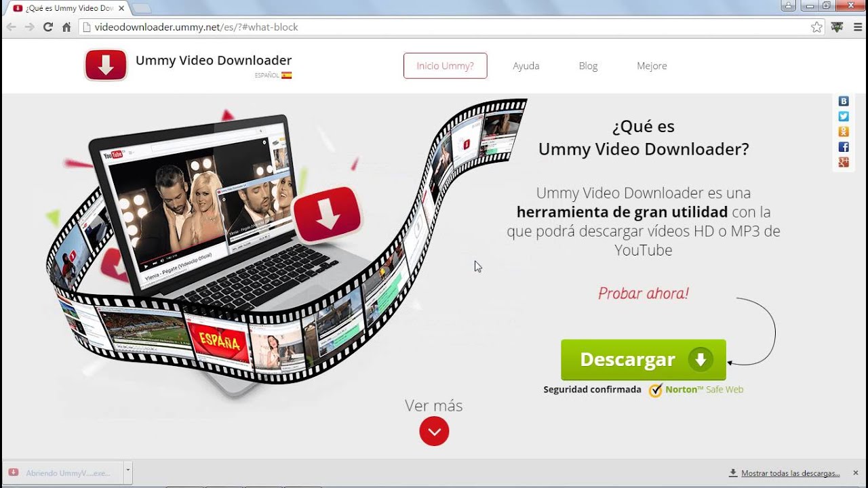868x488 pixels.
Task: Click the red download badge beside laptop
Action: click(328, 215)
